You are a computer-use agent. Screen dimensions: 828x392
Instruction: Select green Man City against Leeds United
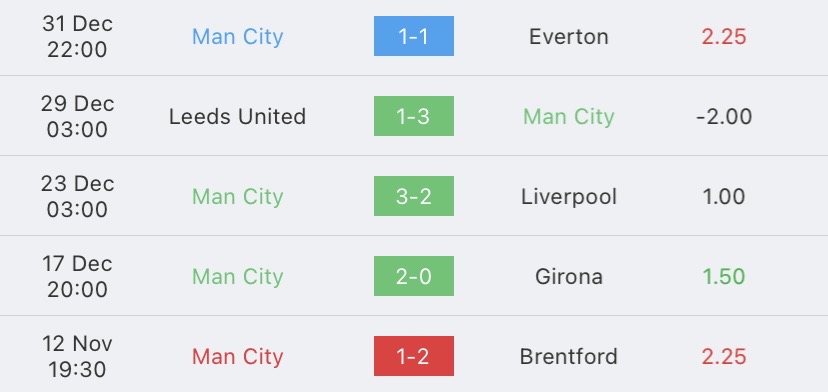[x=569, y=116]
